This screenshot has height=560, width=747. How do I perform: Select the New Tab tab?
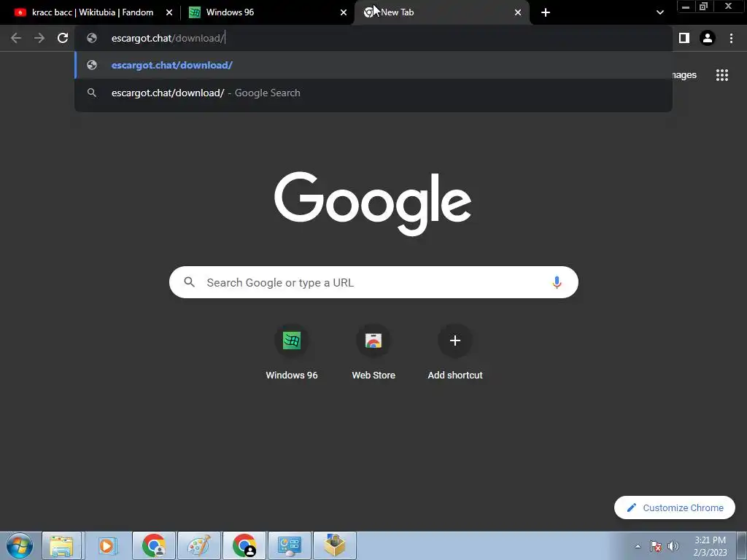pyautogui.click(x=441, y=12)
